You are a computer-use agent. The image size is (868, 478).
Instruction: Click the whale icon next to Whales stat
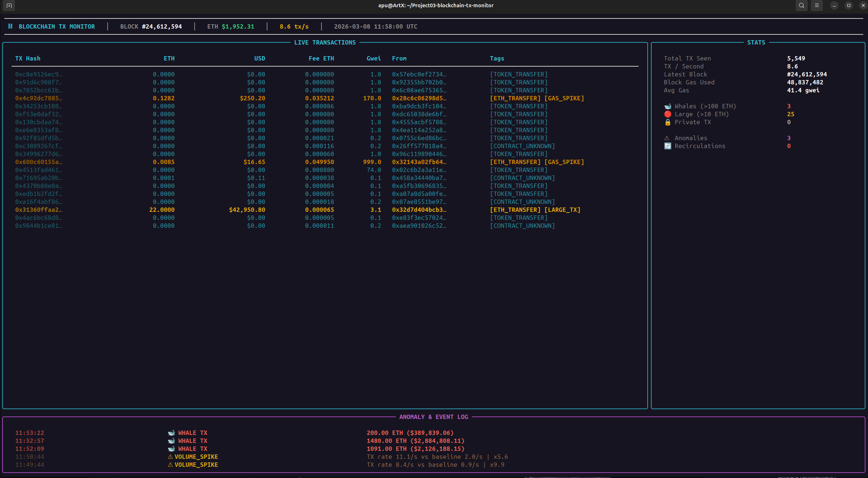[667, 106]
